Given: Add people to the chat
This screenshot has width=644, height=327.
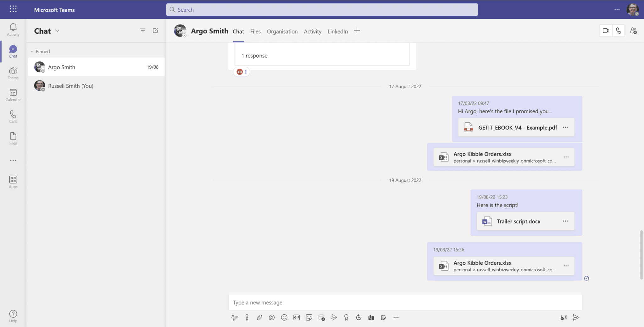Looking at the screenshot, I should (x=633, y=31).
